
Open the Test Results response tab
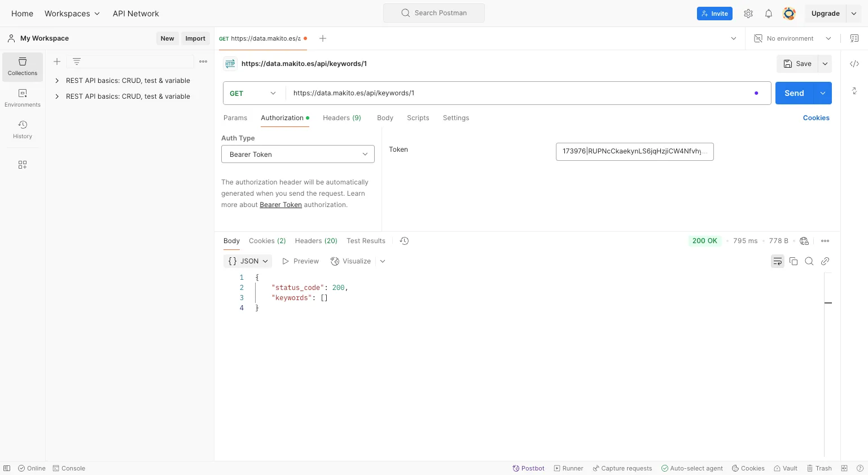(366, 241)
